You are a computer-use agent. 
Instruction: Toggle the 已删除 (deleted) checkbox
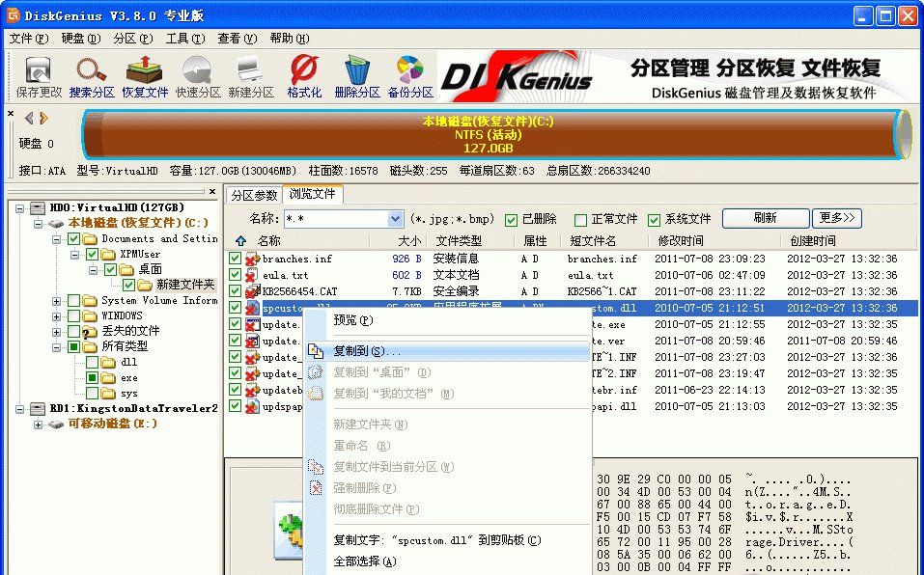(x=511, y=220)
